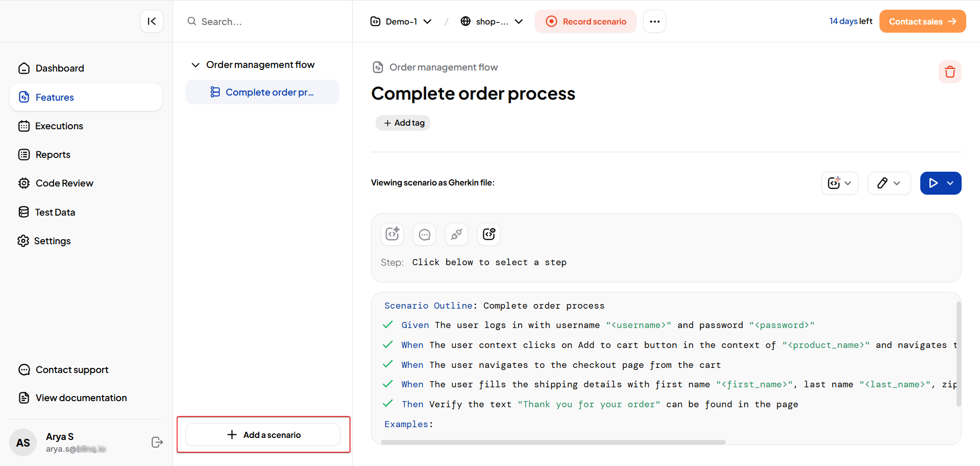Log out using icon beside Arya S
The height and width of the screenshot is (466, 980).
157,442
